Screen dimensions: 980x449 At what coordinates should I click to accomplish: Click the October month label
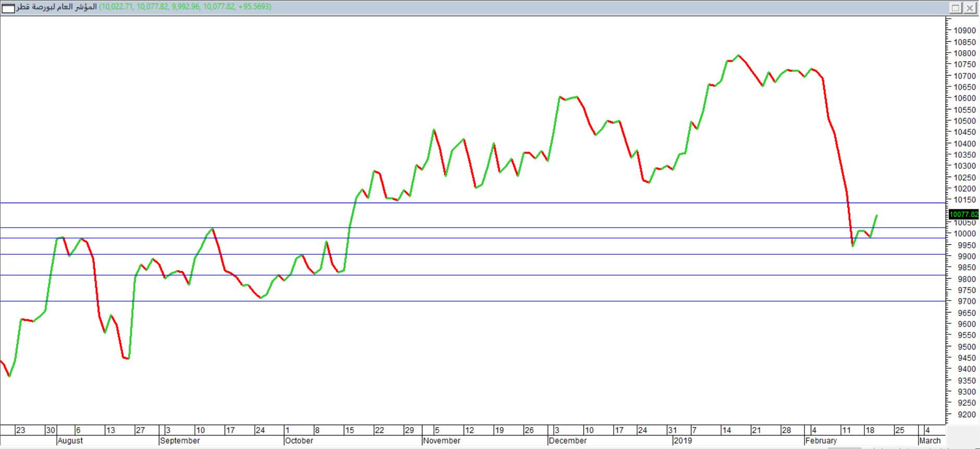(300, 441)
